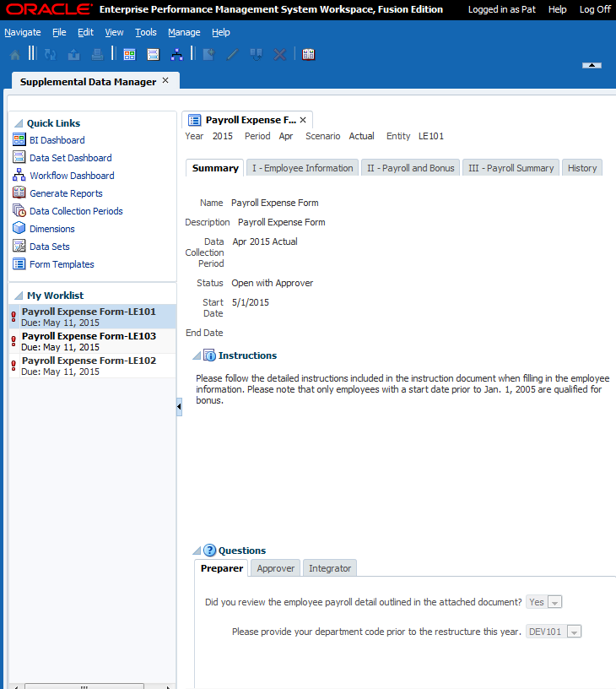The height and width of the screenshot is (689, 616).
Task: Click the BI Dashboard quick link icon
Action: tap(19, 139)
